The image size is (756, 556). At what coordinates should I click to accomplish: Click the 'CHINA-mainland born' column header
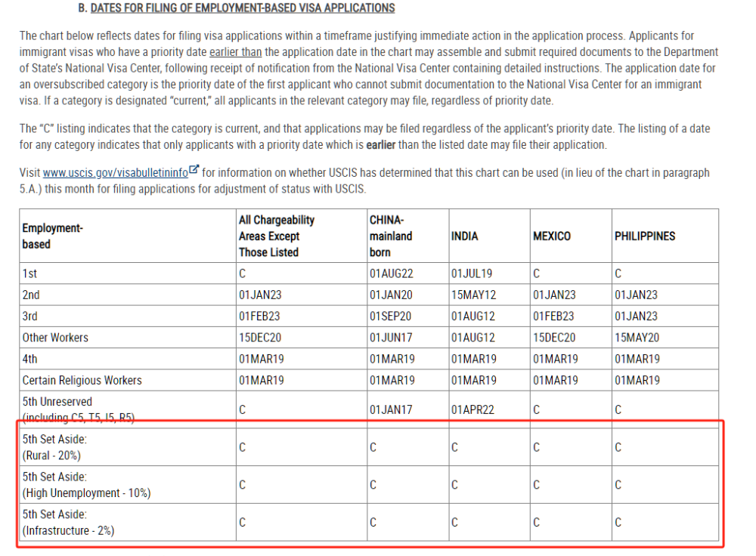coord(391,236)
